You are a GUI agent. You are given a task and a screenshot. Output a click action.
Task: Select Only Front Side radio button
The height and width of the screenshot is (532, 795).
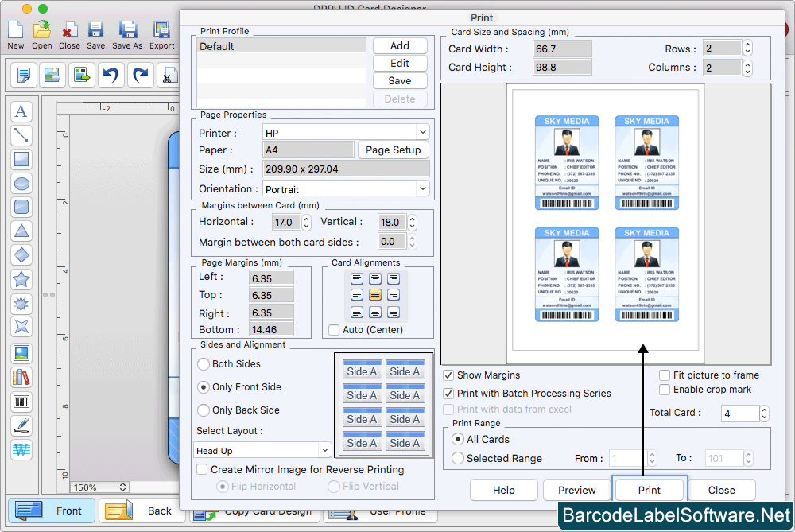click(x=204, y=387)
